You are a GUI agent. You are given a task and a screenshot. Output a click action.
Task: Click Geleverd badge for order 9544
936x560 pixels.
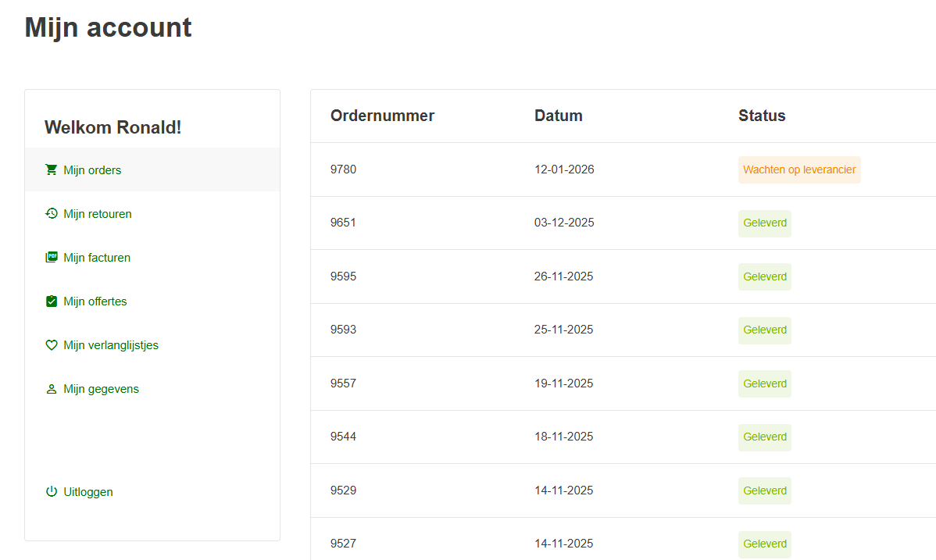(x=765, y=437)
